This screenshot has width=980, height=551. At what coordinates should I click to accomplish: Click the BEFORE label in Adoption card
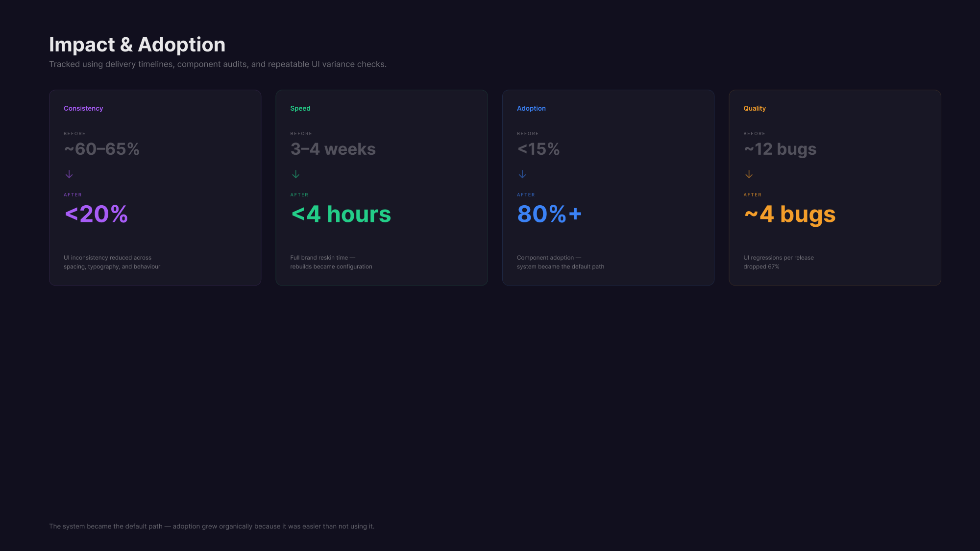[x=528, y=134]
